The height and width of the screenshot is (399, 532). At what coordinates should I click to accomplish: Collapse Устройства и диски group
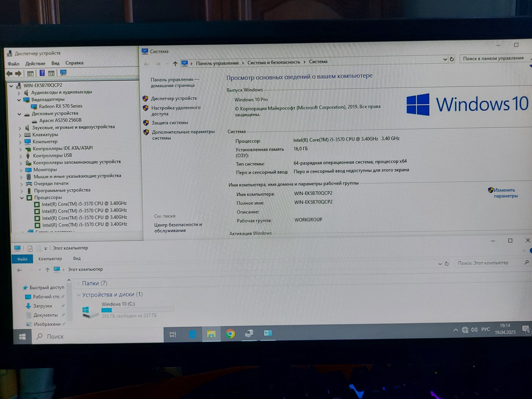click(78, 295)
